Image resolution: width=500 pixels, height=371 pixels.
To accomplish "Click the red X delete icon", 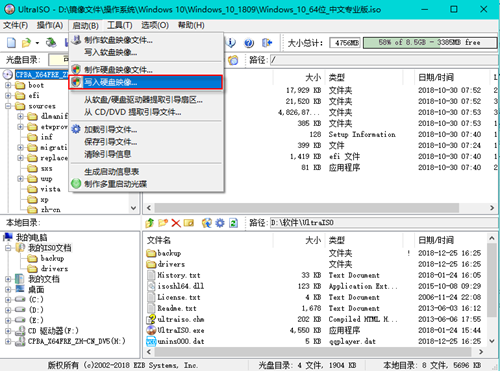I will (x=176, y=223).
